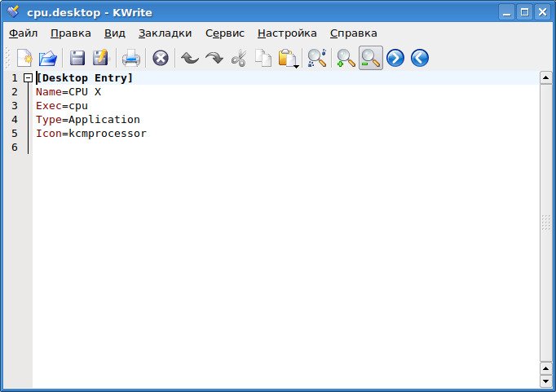The width and height of the screenshot is (556, 392).
Task: Place cursor on the Icon=kcmprocessor line
Action: [91, 134]
